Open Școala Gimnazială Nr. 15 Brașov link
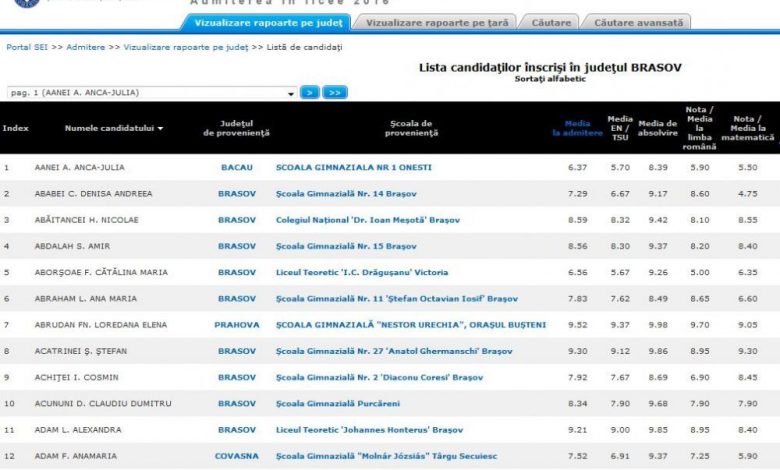 [x=346, y=247]
